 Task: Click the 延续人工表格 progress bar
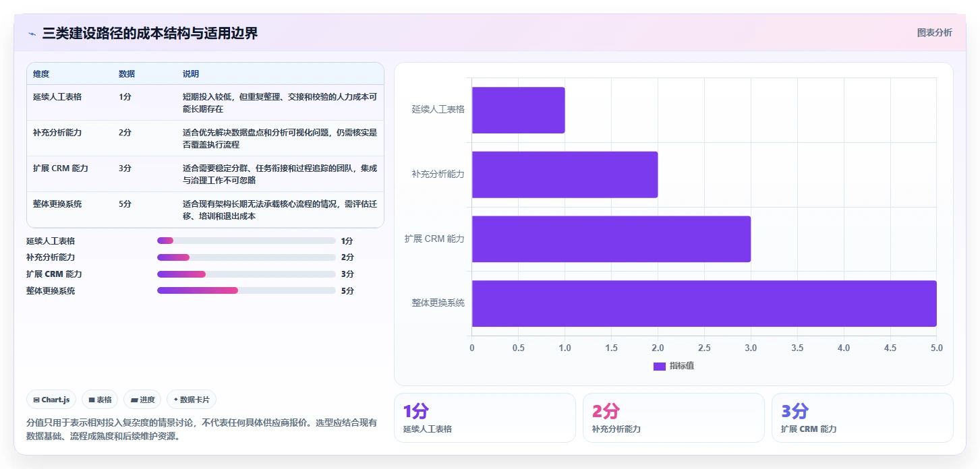point(246,241)
